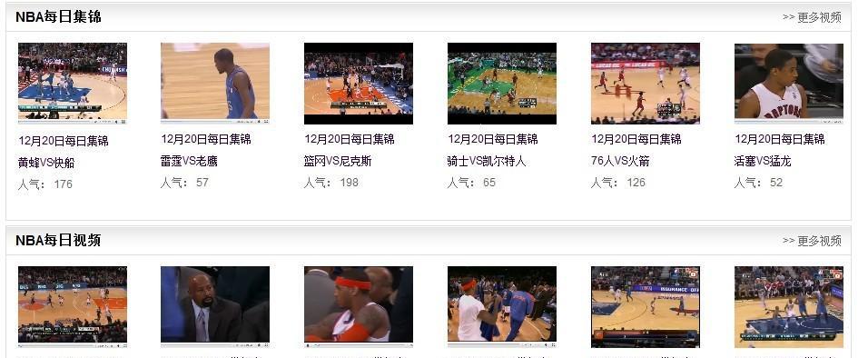Open fifth NBA每日视频 thumbnail with blue court
Screen dimensions: 868x358
pyautogui.click(x=646, y=307)
